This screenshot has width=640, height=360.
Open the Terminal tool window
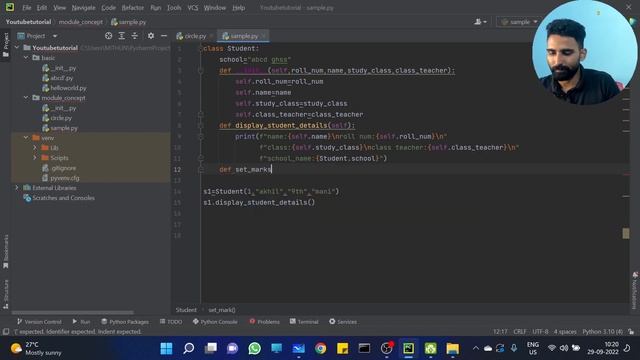(x=304, y=322)
